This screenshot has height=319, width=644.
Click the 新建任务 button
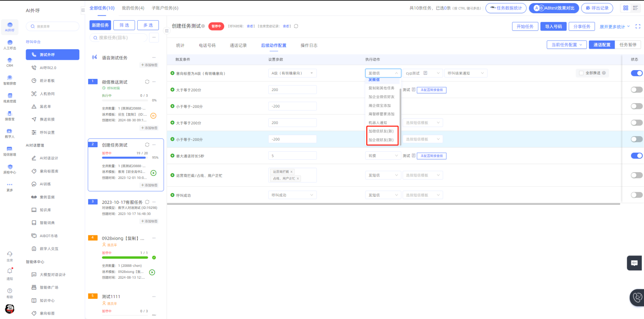[x=100, y=25]
